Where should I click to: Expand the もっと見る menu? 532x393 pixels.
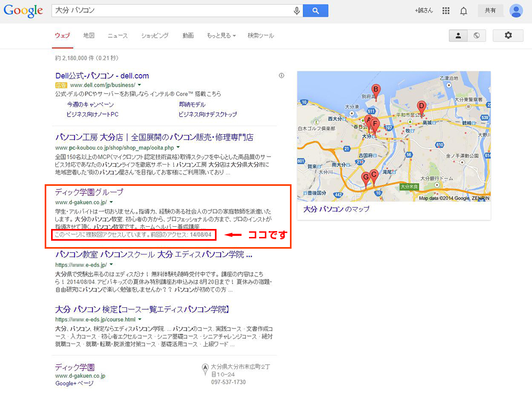[x=221, y=35]
